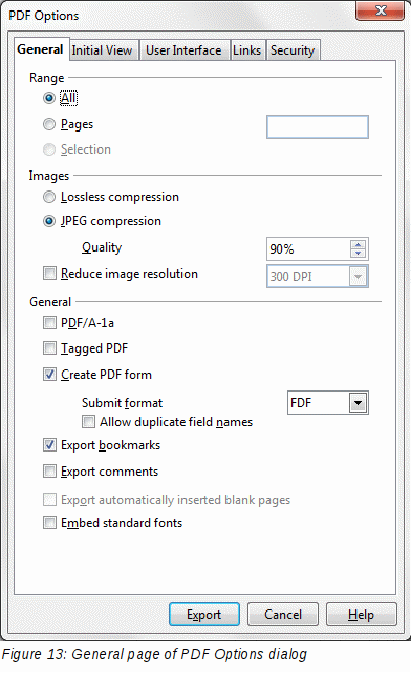Uncheck Create PDF form
This screenshot has height=673, width=411.
[50, 374]
